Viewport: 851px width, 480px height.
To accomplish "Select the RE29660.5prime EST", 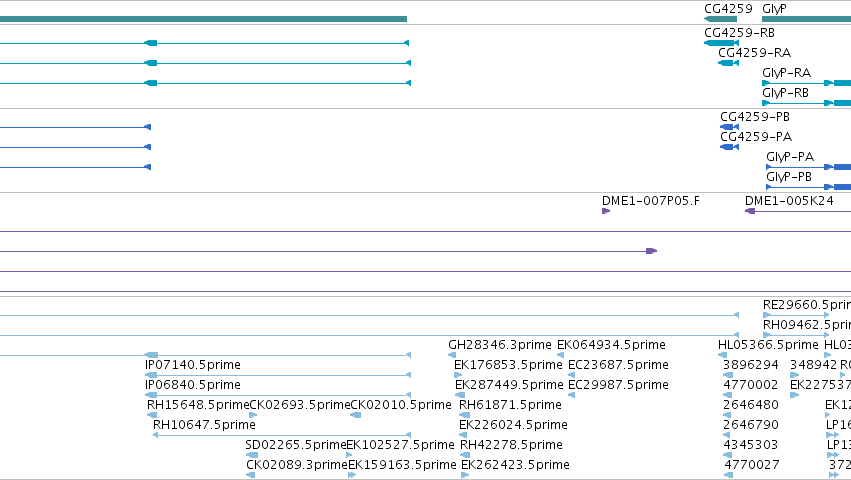I will 796,315.
